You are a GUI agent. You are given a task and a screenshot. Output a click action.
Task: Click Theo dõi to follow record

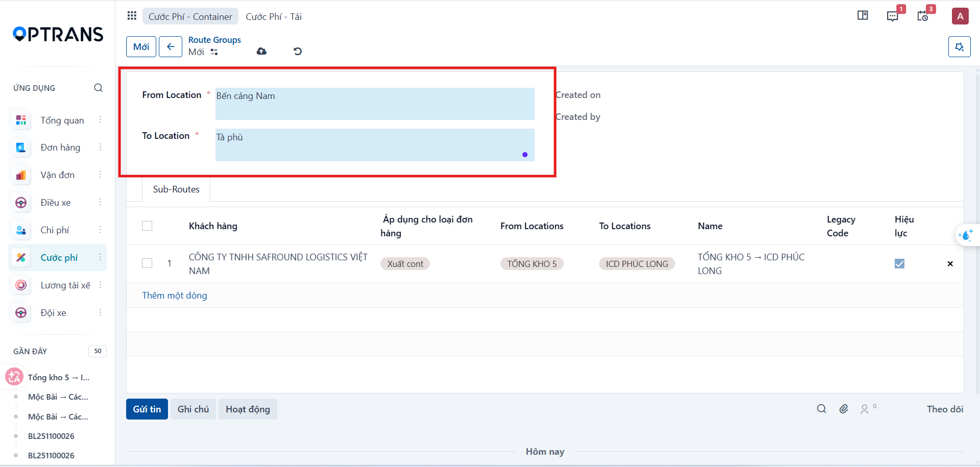tap(945, 409)
